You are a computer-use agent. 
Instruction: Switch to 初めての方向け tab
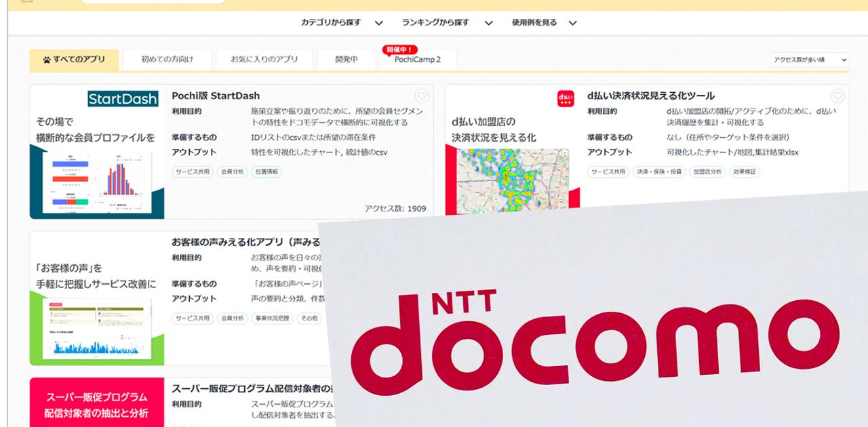[167, 60]
